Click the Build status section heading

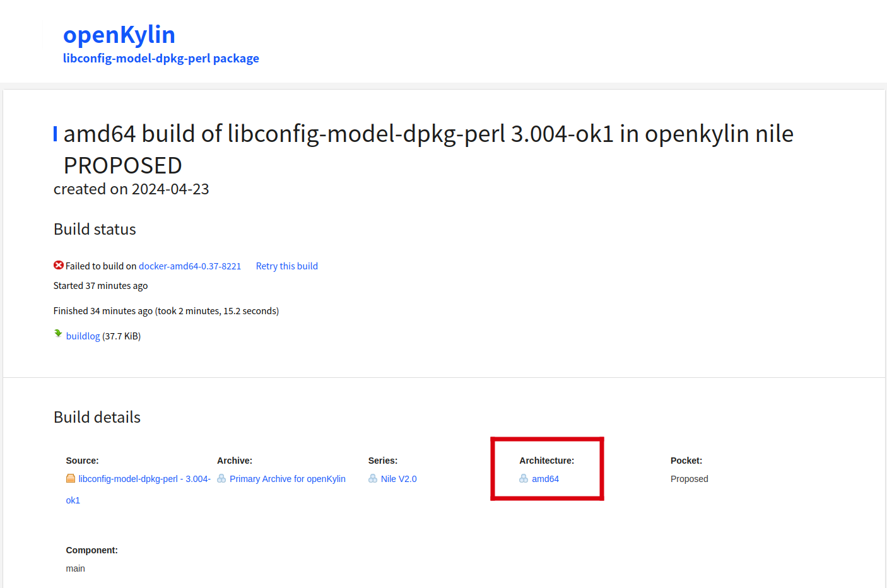tap(95, 229)
